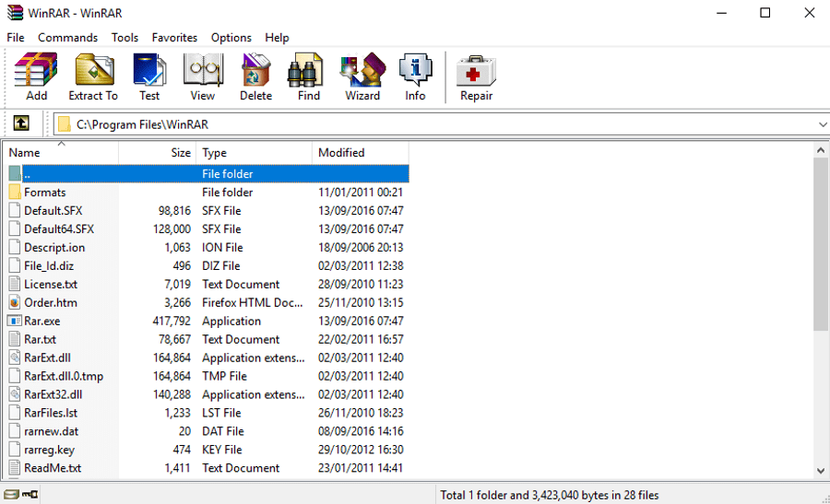This screenshot has width=830, height=504.
Task: Click the Rar.txt document icon
Action: pyautogui.click(x=15, y=339)
